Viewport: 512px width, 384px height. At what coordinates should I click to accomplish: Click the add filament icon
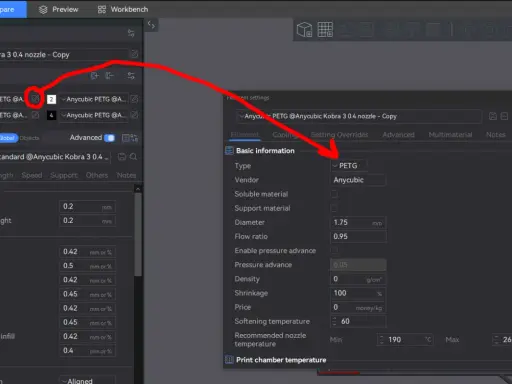pyautogui.click(x=95, y=76)
